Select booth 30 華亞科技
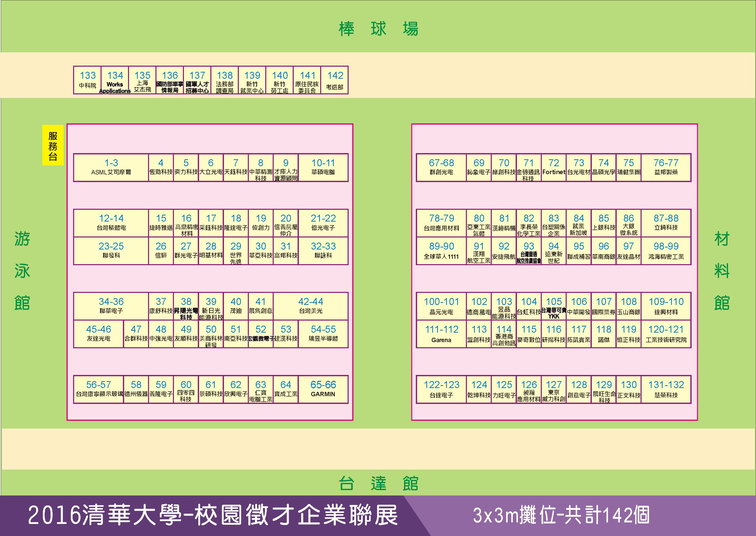 point(261,251)
